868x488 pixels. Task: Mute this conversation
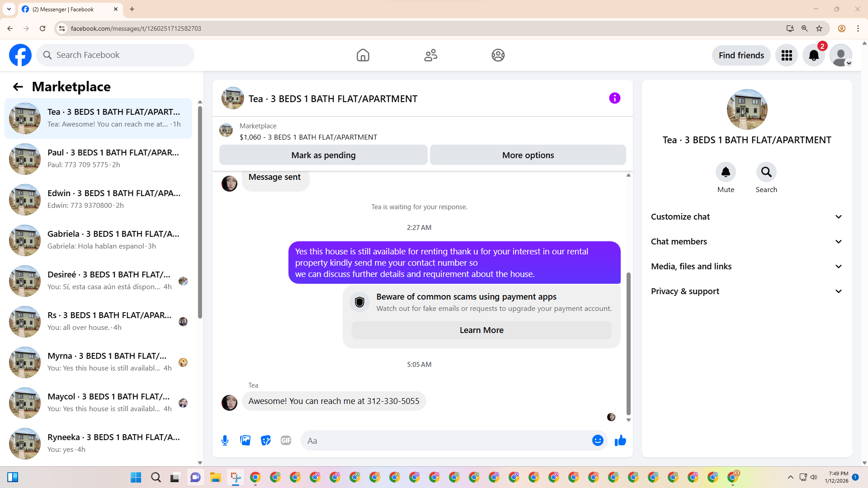(x=726, y=172)
